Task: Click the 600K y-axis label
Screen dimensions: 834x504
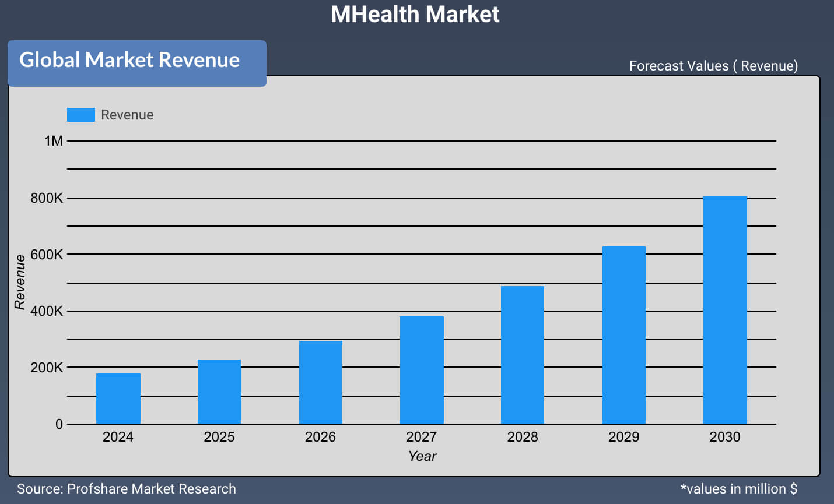Action: (x=47, y=255)
